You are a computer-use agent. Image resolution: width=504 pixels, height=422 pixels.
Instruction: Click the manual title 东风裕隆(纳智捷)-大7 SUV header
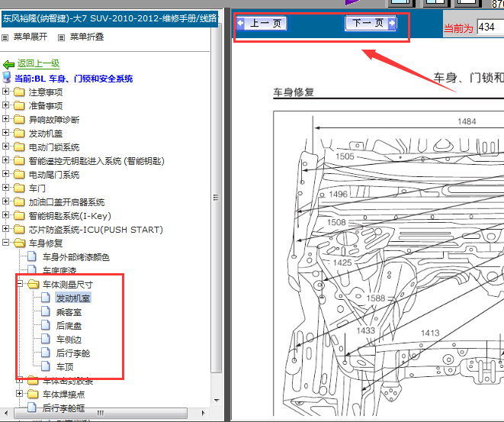(x=109, y=18)
